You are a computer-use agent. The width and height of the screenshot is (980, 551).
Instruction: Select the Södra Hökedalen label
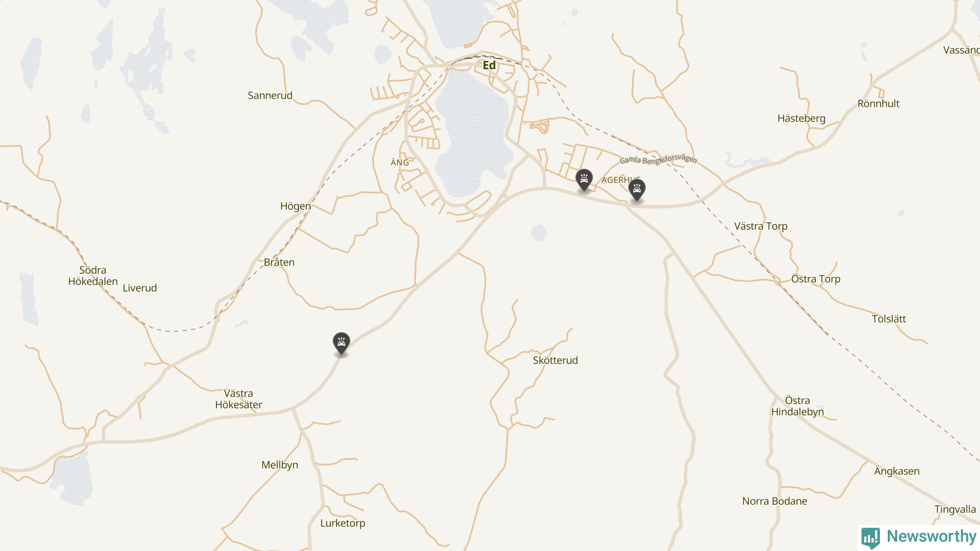pos(93,276)
